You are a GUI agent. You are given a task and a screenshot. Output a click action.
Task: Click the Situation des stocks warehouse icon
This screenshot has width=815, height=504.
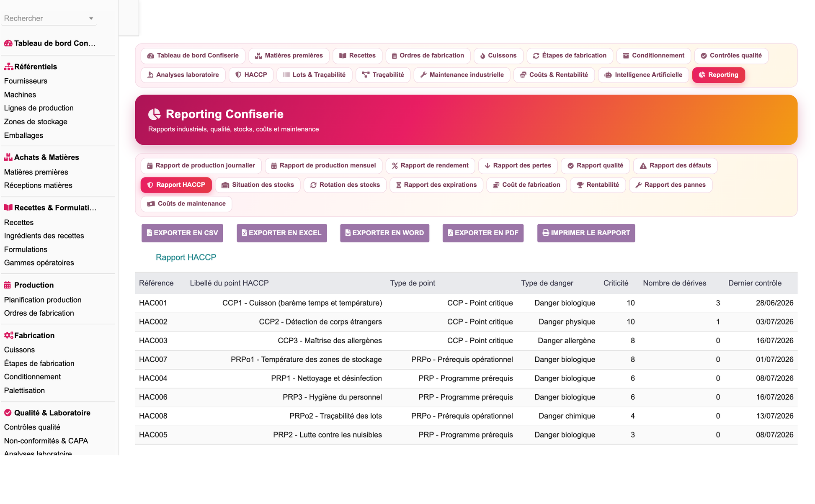pos(225,185)
